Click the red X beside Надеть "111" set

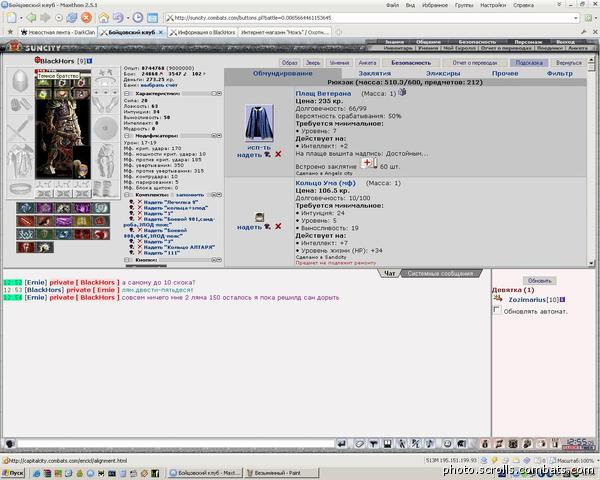click(140, 253)
